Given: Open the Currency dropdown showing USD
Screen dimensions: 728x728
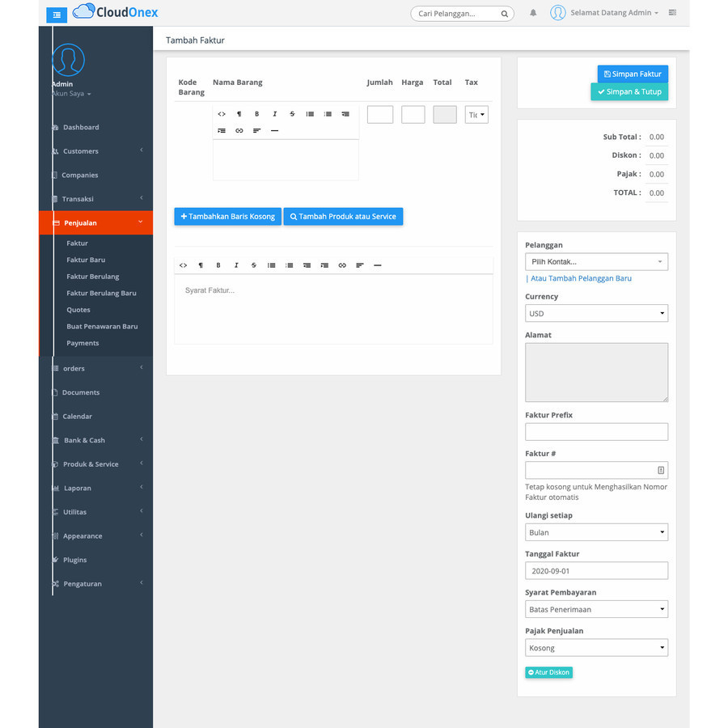Looking at the screenshot, I should (596, 313).
